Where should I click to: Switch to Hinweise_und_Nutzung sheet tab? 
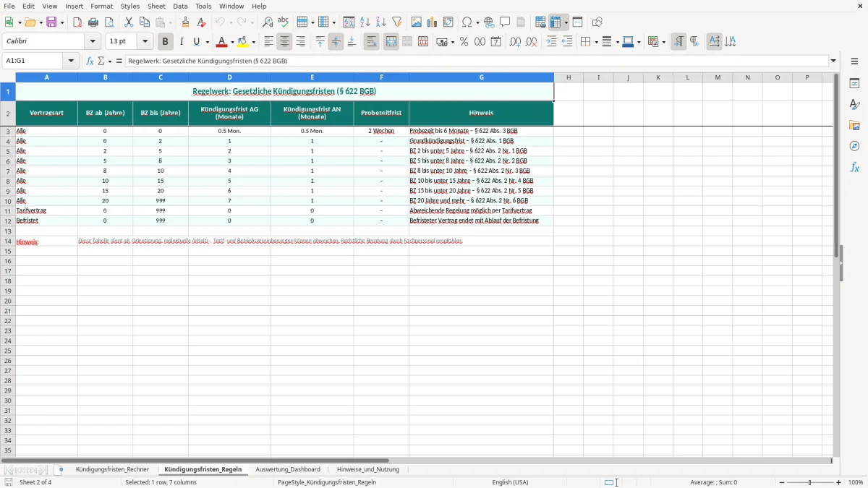tap(368, 469)
